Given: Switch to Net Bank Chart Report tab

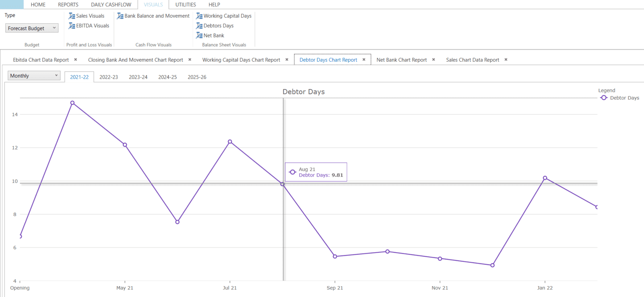Looking at the screenshot, I should [401, 60].
